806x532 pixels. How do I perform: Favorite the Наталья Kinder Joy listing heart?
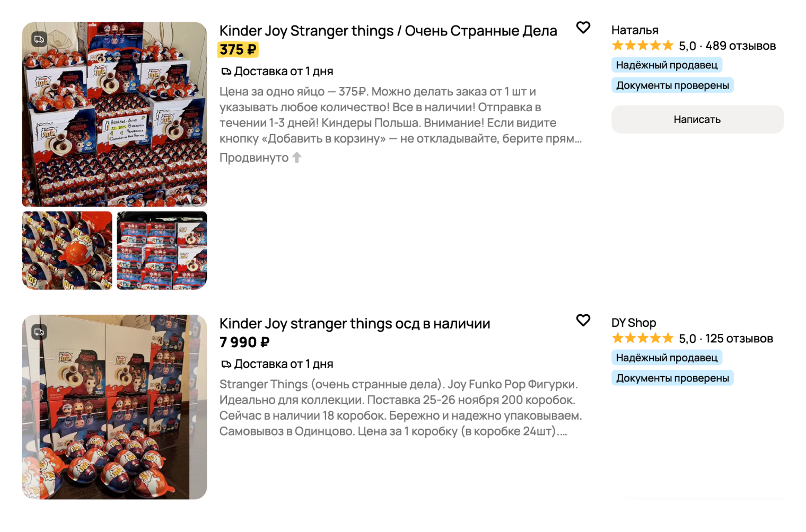[x=583, y=28]
